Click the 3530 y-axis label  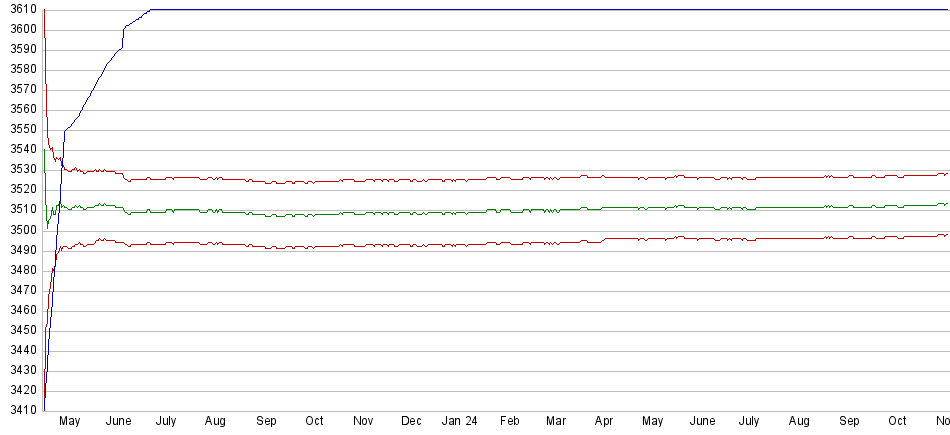point(20,169)
